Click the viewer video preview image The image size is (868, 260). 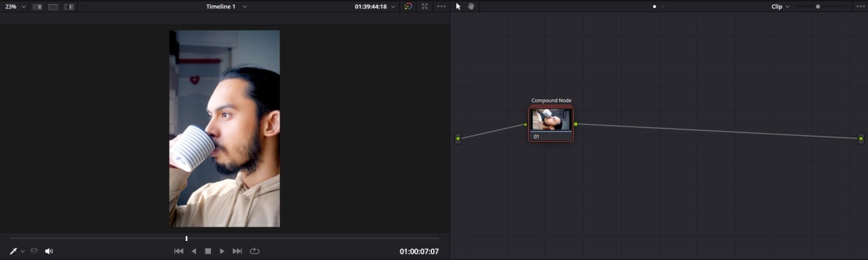[224, 128]
